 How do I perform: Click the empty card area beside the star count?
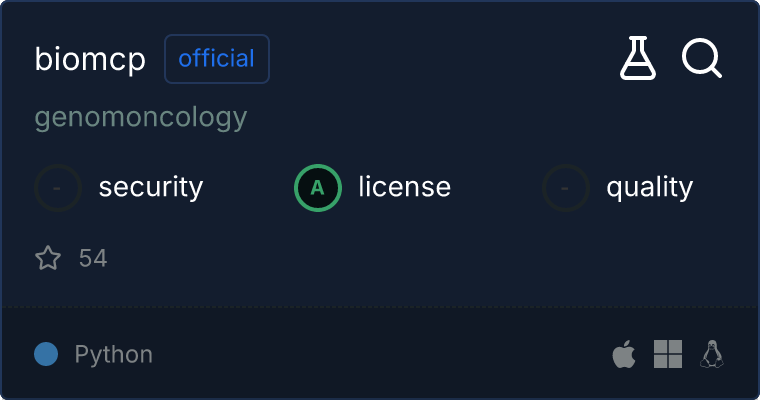point(400,259)
